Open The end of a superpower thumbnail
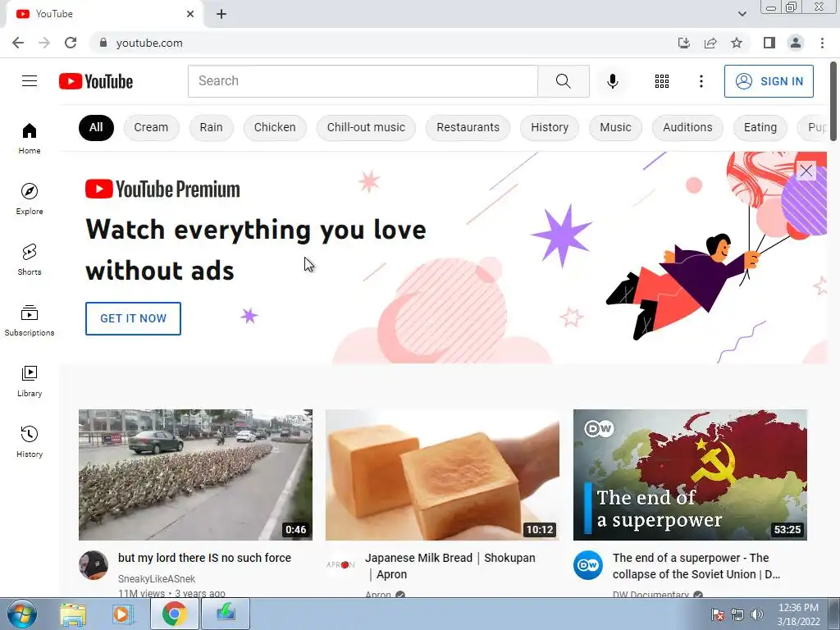The width and height of the screenshot is (840, 630). tap(690, 475)
